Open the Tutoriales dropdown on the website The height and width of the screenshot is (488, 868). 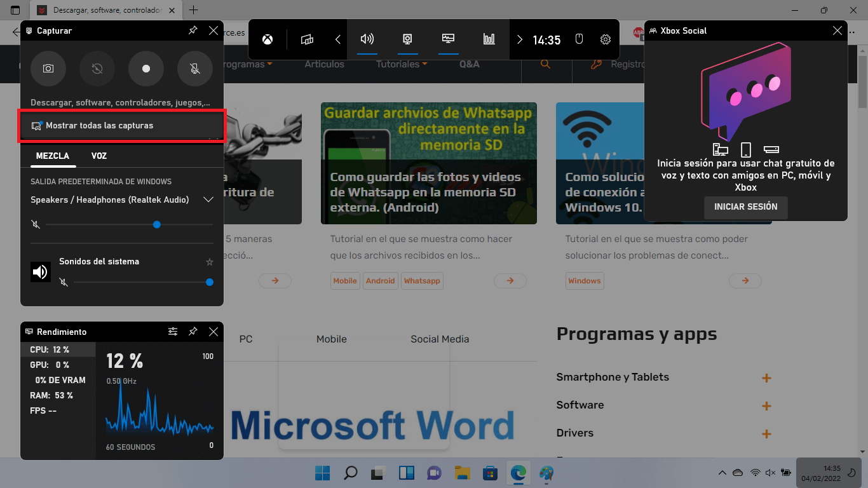[402, 64]
